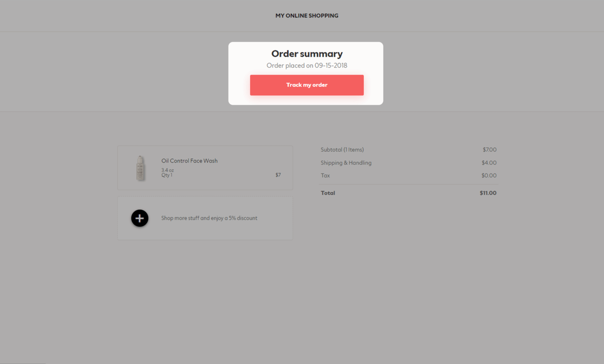Click the $11.00 total amount
Viewport: 604px width, 364px height.
(x=488, y=193)
